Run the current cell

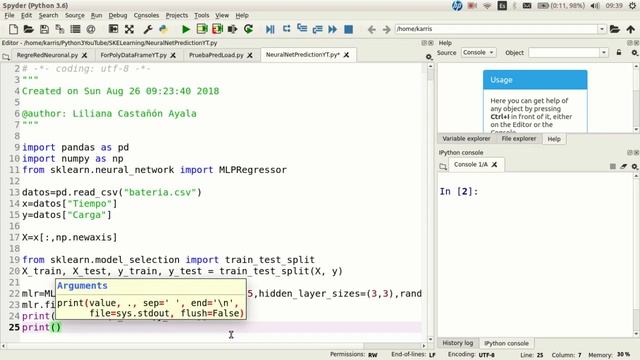pos(202,29)
